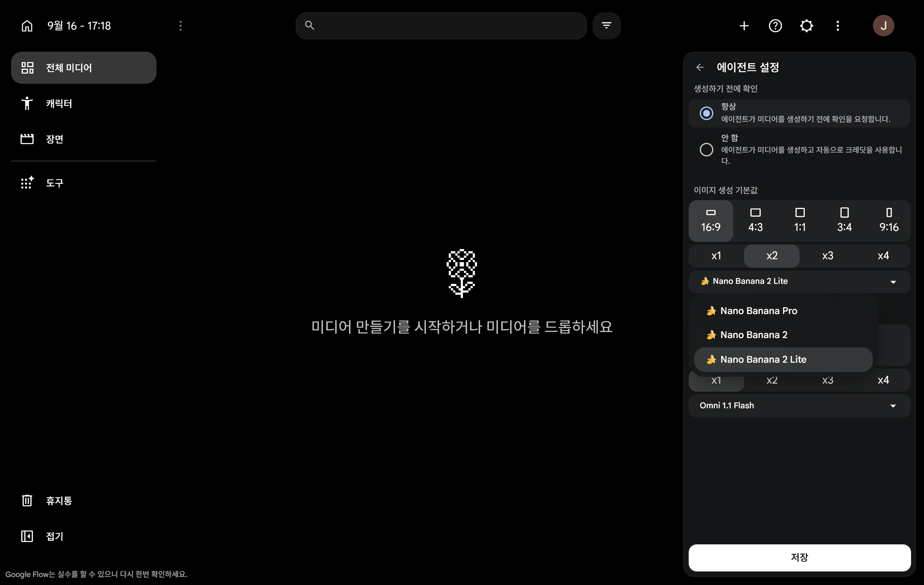924x585 pixels.
Task: Collapse the sidebar with 접기
Action: click(x=84, y=536)
